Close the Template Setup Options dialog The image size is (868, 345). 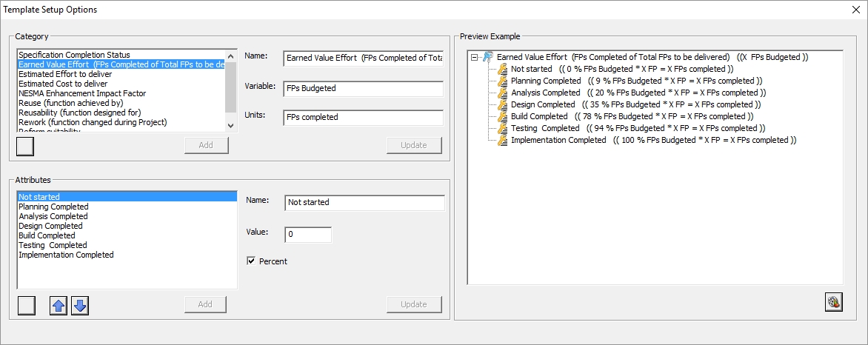point(856,10)
